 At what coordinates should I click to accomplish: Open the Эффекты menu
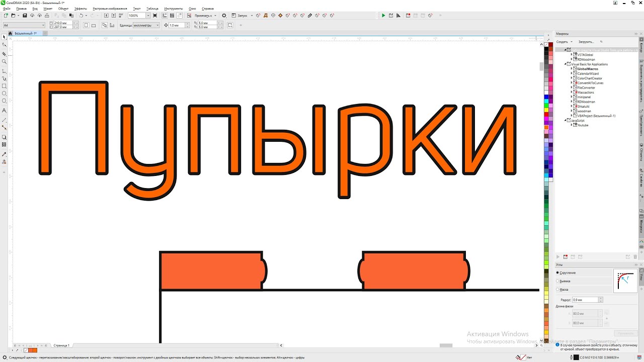(80, 9)
